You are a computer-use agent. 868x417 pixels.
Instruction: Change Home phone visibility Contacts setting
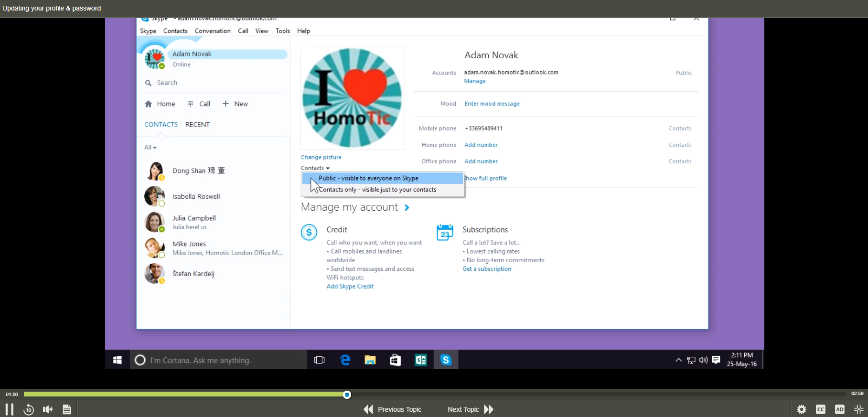point(680,145)
